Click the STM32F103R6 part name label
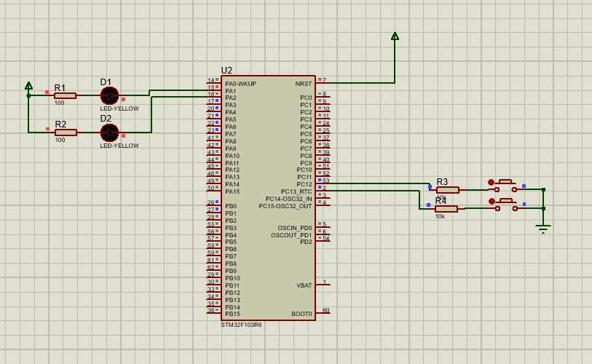This screenshot has width=592, height=364. (241, 325)
